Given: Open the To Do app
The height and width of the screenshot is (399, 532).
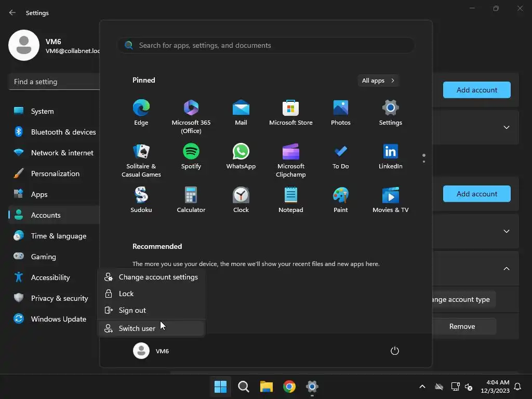Looking at the screenshot, I should (x=341, y=156).
